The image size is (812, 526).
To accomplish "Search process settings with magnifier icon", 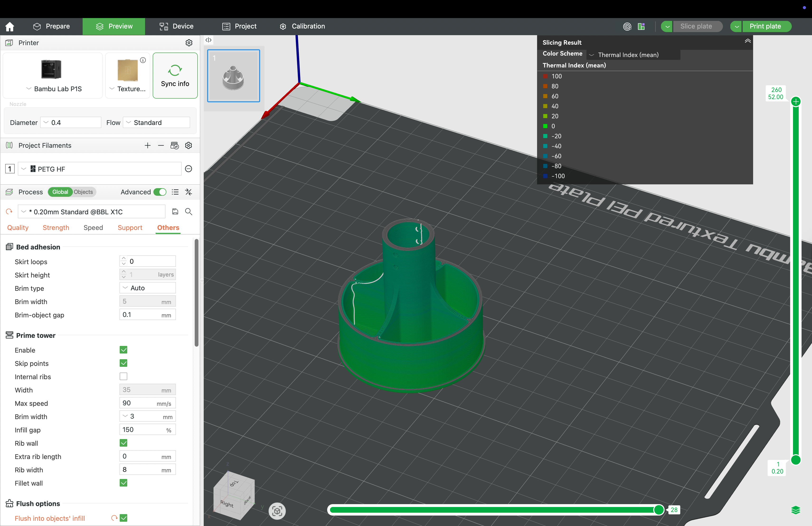I will 188,212.
